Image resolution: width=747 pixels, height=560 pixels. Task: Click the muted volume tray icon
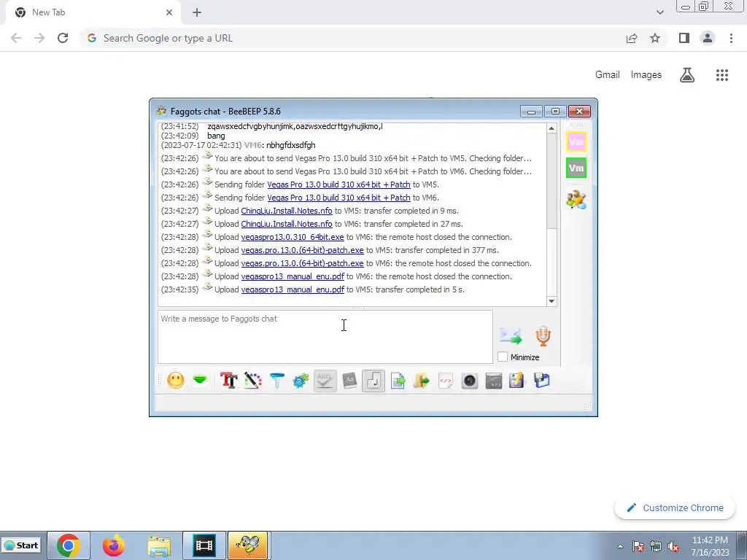[x=673, y=546]
